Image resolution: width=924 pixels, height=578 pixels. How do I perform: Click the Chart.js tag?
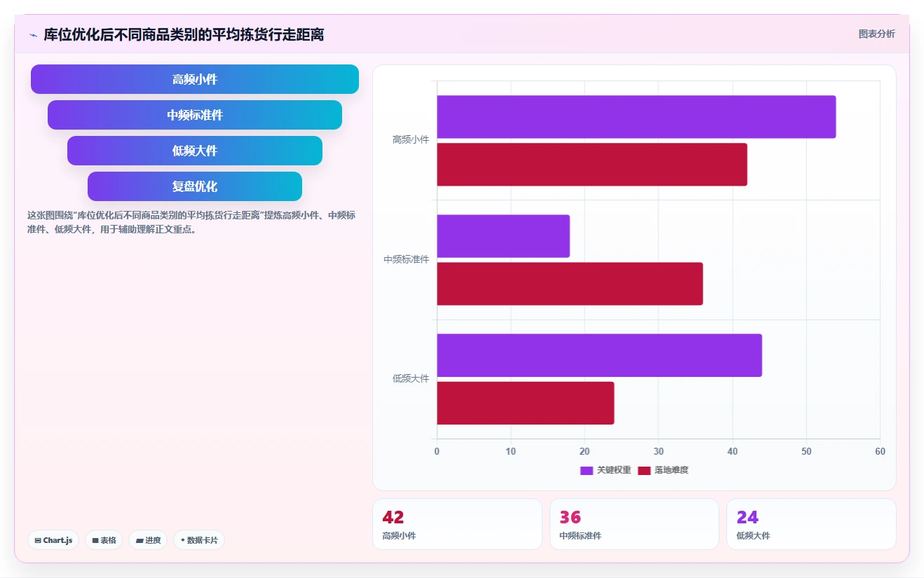pos(53,540)
